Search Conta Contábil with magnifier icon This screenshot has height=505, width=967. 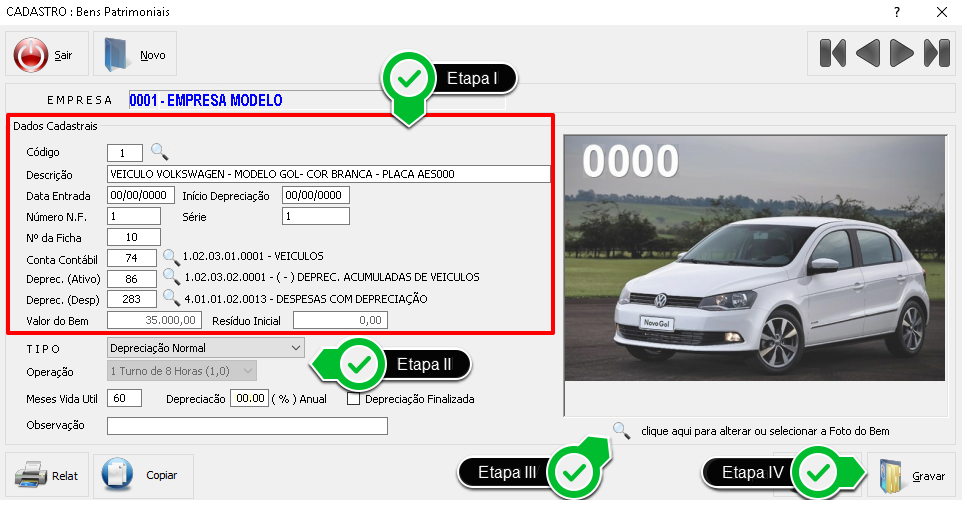coord(171,257)
